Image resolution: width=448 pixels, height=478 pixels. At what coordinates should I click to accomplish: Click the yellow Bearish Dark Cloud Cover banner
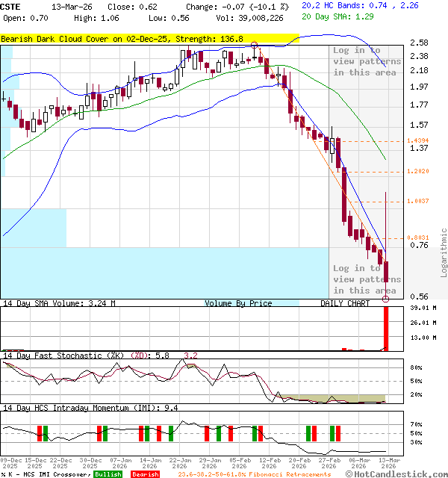122,38
